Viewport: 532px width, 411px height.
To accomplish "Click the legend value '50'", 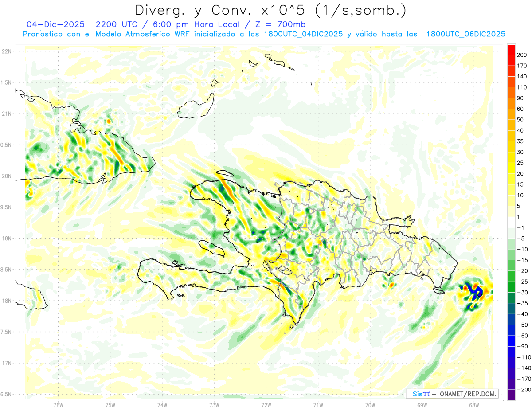I will pyautogui.click(x=521, y=120).
